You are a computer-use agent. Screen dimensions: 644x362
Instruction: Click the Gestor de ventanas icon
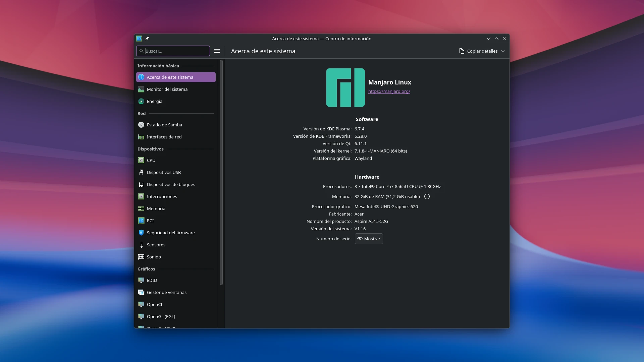pos(141,292)
